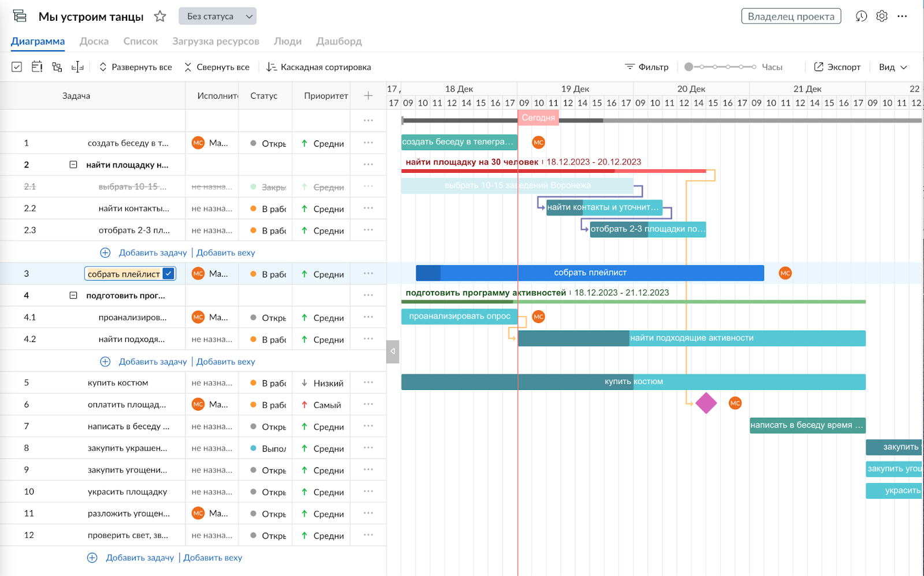Open the three-dots menu in header
This screenshot has height=576, width=924.
902,16
